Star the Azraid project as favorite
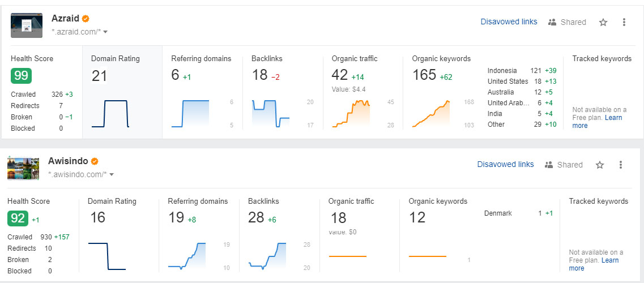Image resolution: width=644 pixels, height=283 pixels. (x=603, y=22)
